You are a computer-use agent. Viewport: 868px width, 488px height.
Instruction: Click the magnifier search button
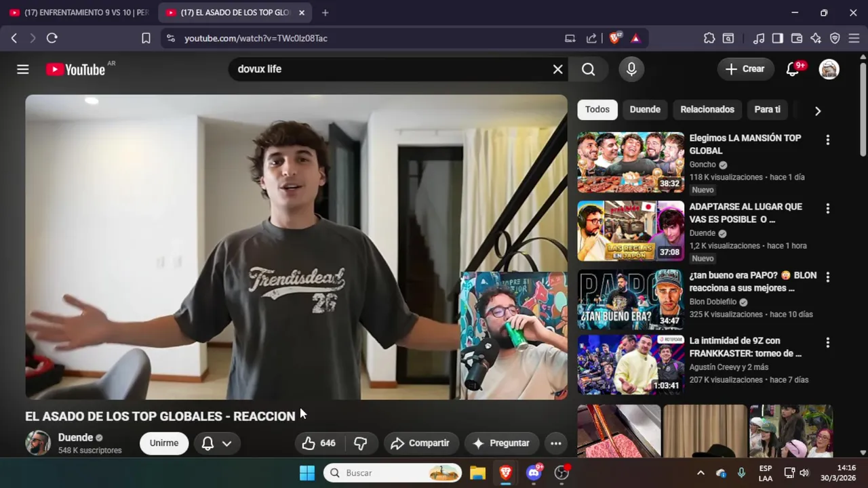[589, 69]
